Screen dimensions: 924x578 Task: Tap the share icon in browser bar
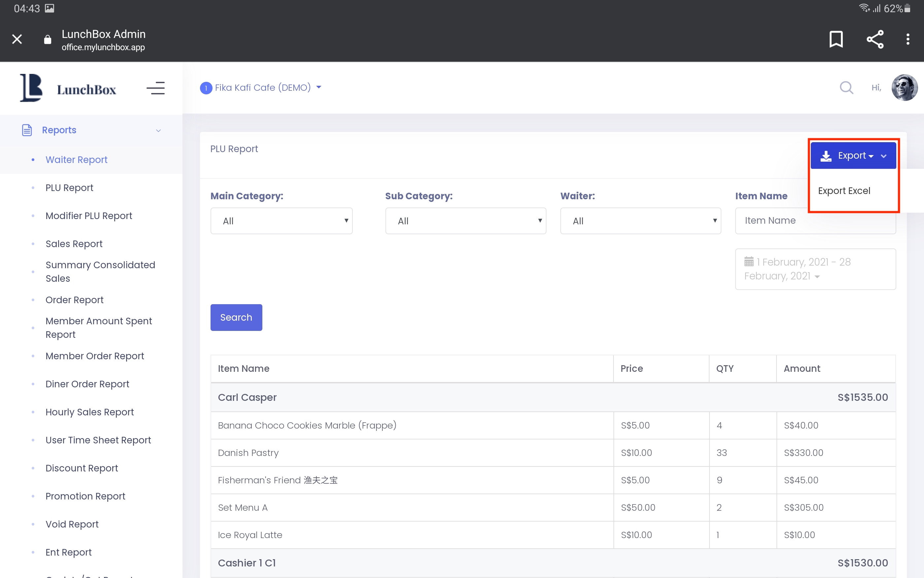click(875, 39)
